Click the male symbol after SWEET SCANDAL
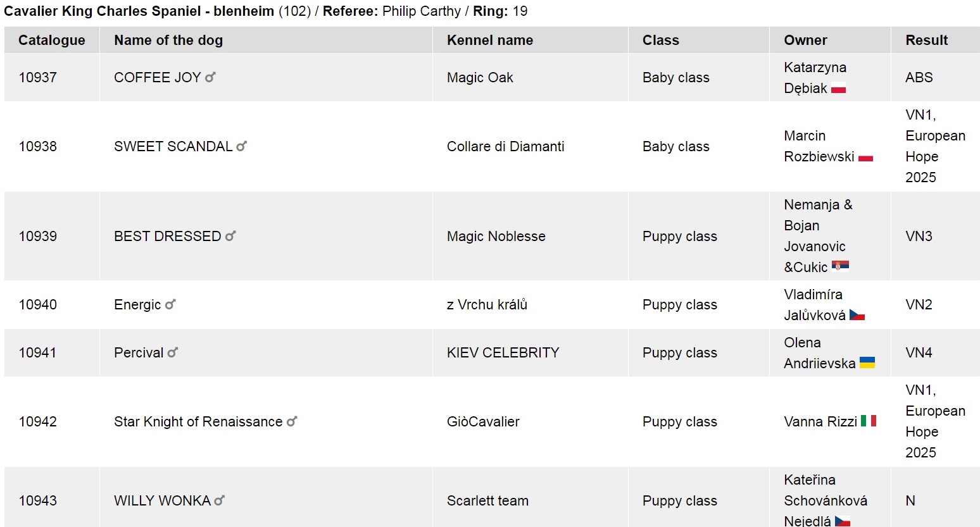The height and width of the screenshot is (527, 980). tap(241, 146)
